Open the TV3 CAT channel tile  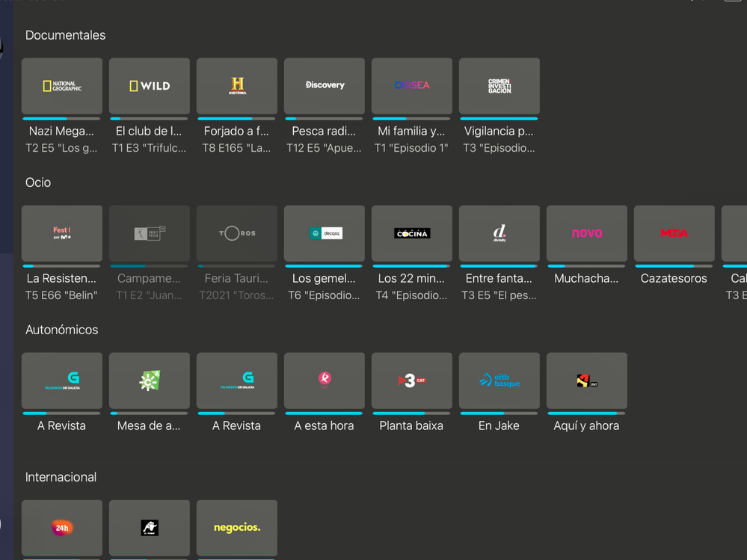point(411,380)
